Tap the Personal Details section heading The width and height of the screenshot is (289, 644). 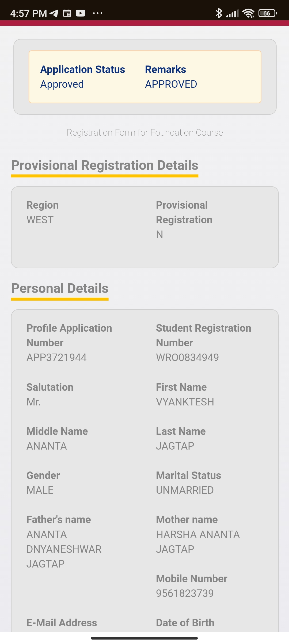point(60,288)
